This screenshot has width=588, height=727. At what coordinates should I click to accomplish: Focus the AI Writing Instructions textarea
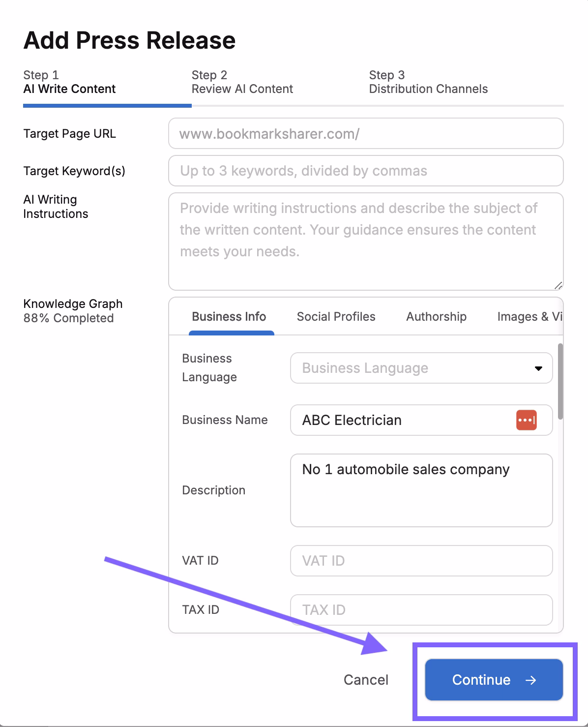(x=365, y=241)
